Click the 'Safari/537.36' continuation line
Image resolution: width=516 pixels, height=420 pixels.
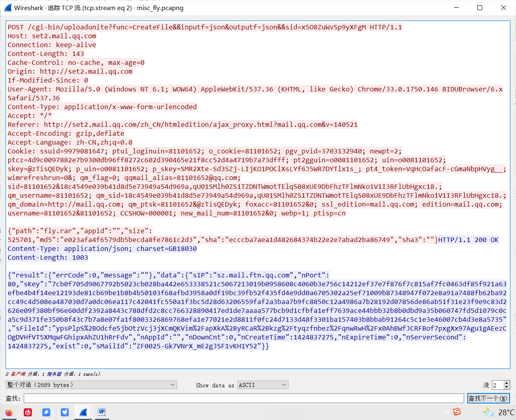click(34, 98)
